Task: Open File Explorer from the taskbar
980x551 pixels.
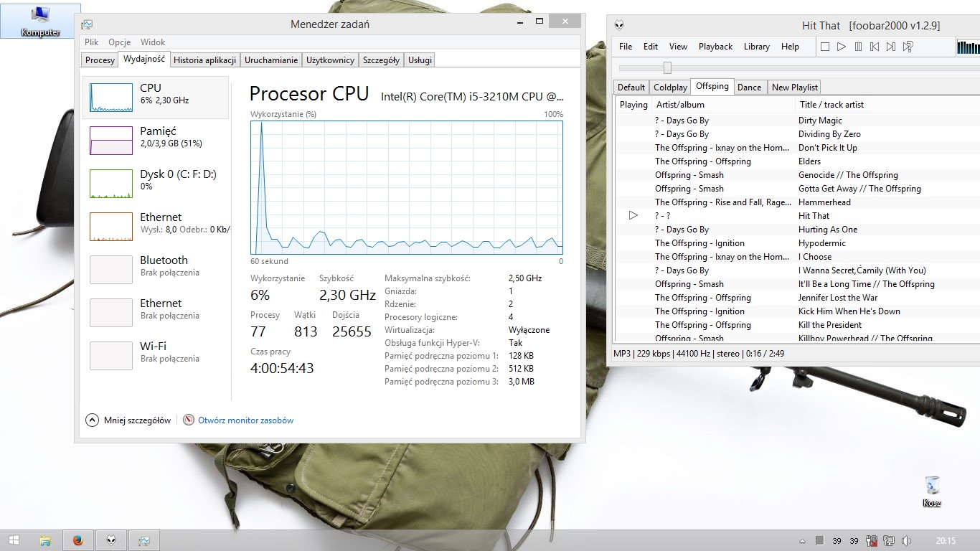Action: pos(45,540)
